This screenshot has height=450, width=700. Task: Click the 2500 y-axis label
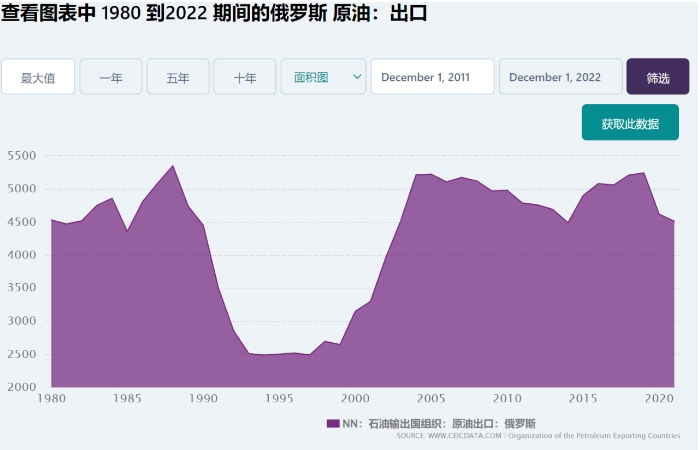click(x=21, y=354)
